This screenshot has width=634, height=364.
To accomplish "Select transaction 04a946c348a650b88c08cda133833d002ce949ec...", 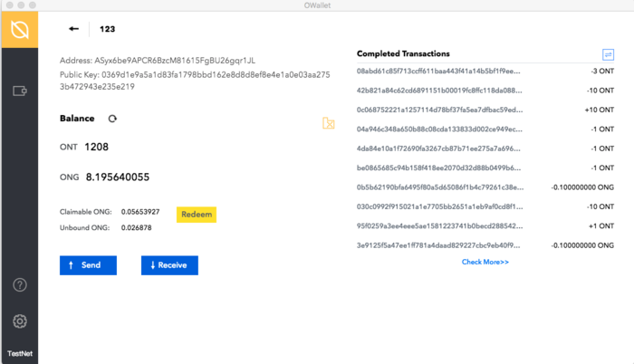I will 439,129.
